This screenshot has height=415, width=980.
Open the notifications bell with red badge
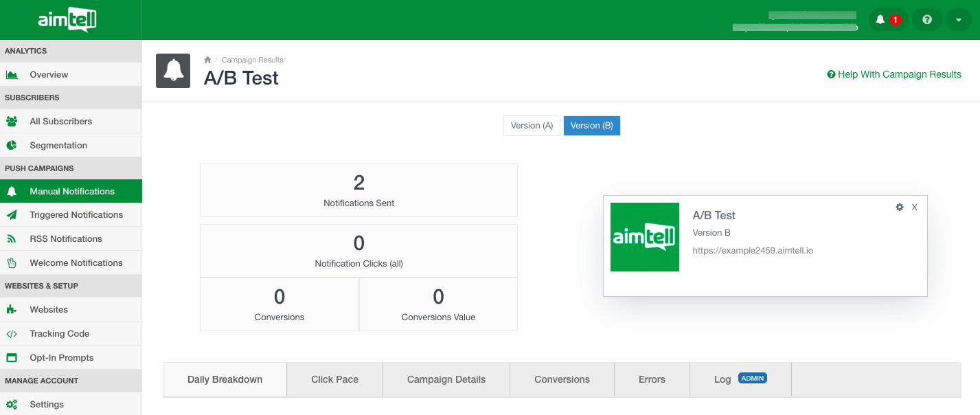tap(887, 20)
